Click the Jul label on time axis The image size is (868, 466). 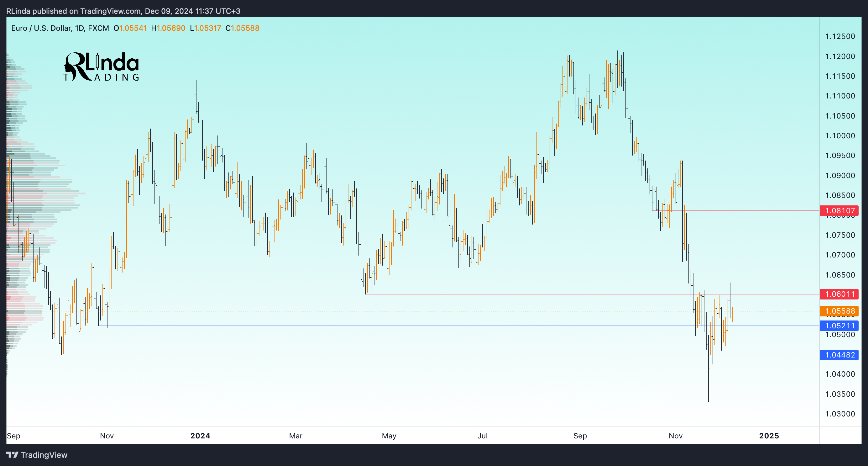click(483, 436)
